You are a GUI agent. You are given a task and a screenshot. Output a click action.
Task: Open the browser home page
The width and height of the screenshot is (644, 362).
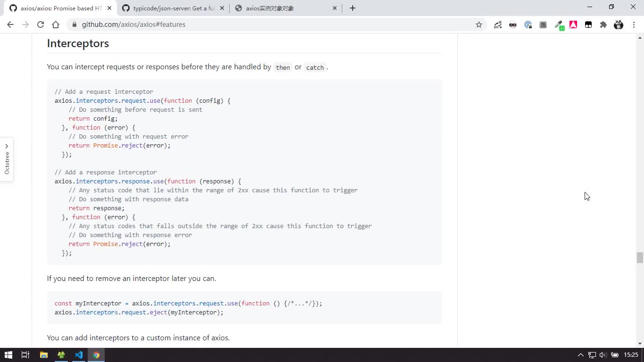click(56, 25)
